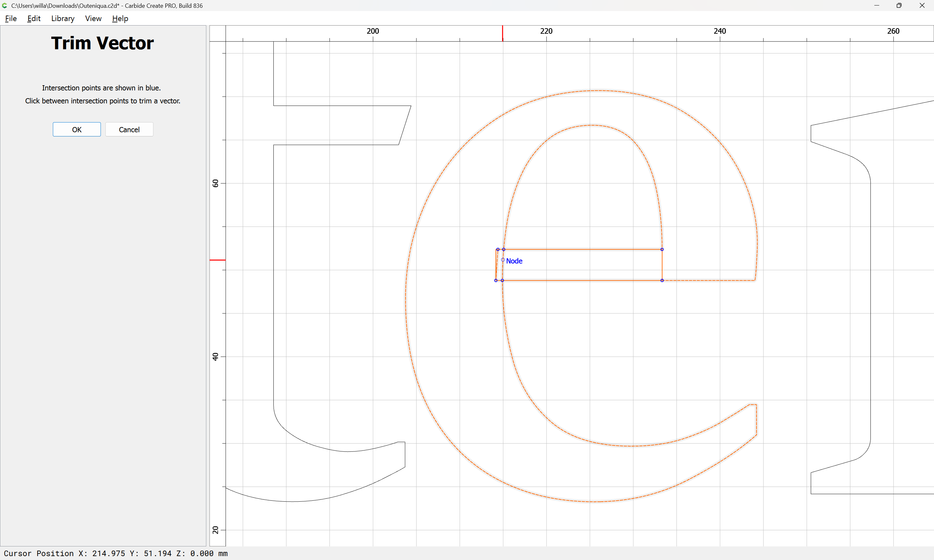Open the Help menu

(x=120, y=18)
